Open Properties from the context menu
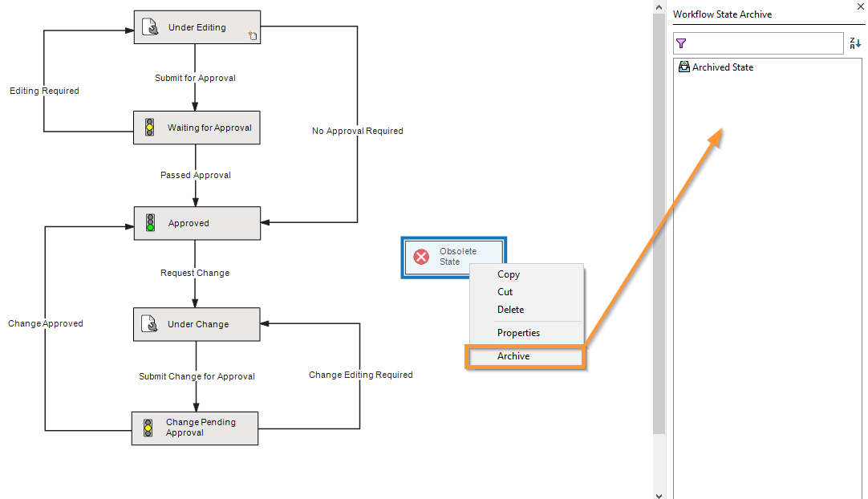868x499 pixels. (518, 332)
